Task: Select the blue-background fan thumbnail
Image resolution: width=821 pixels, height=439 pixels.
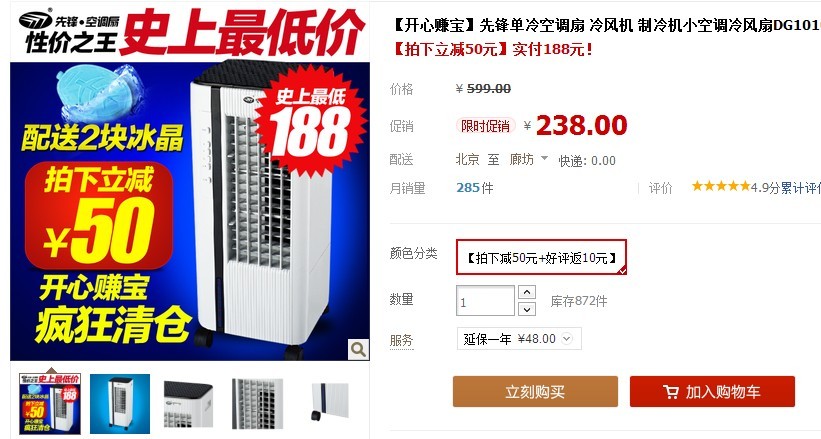Action: (x=120, y=403)
